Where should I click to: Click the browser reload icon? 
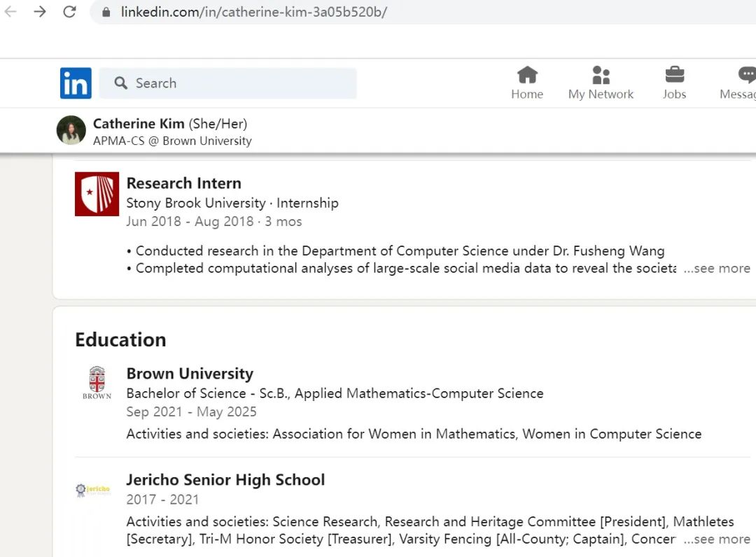click(x=69, y=12)
